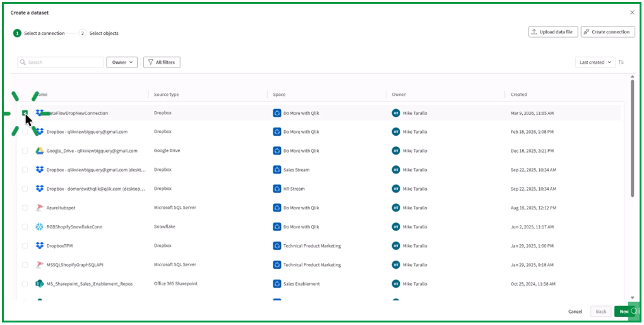Viewport: 644px width, 325px height.
Task: Uncheck the DataFlowDropNewConnection checkbox
Action: point(25,113)
